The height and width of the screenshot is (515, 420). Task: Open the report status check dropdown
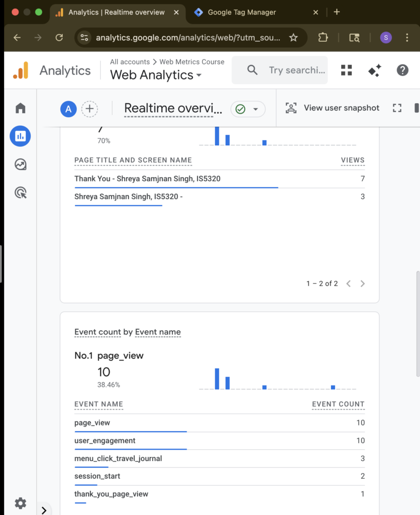(x=248, y=109)
